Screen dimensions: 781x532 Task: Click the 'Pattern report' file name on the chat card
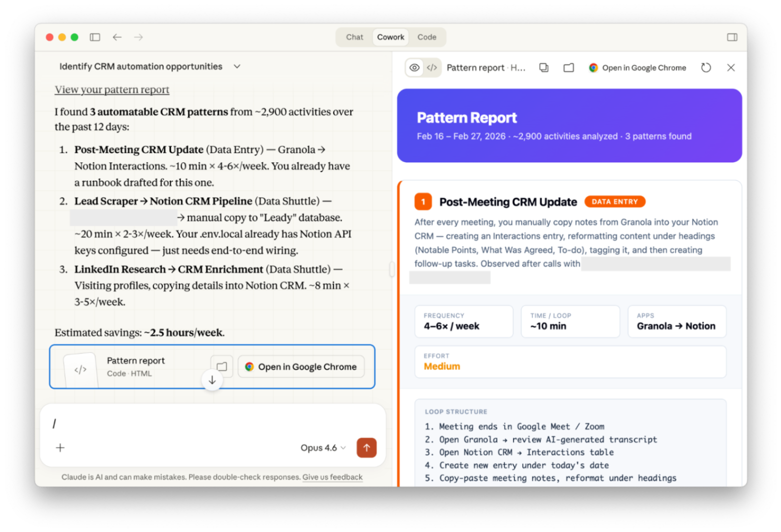pos(135,360)
